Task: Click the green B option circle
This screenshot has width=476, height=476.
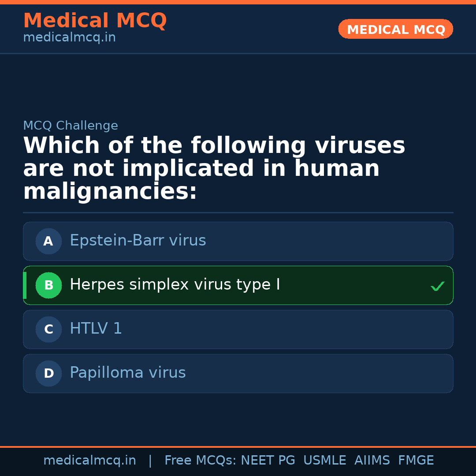Action: click(x=48, y=285)
